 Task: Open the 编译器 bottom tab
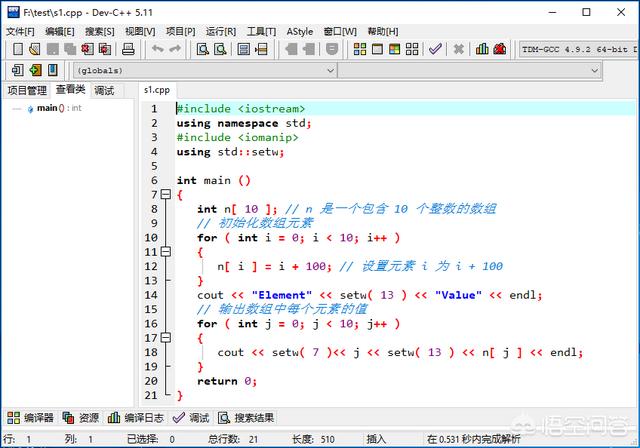tap(30, 417)
